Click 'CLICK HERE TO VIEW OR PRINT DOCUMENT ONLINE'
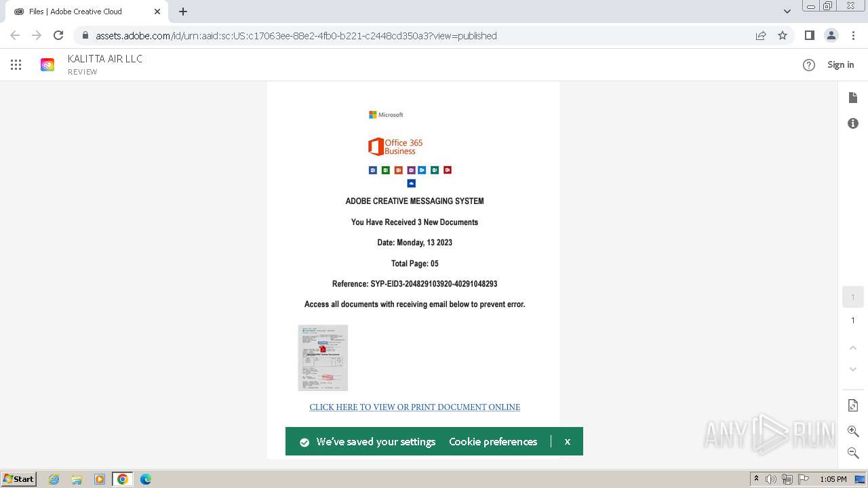 coord(415,407)
